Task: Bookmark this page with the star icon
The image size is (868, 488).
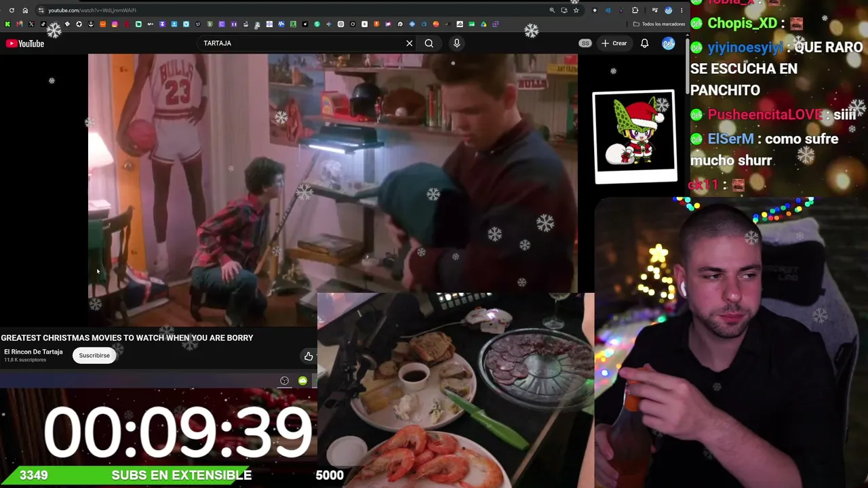Action: click(576, 10)
